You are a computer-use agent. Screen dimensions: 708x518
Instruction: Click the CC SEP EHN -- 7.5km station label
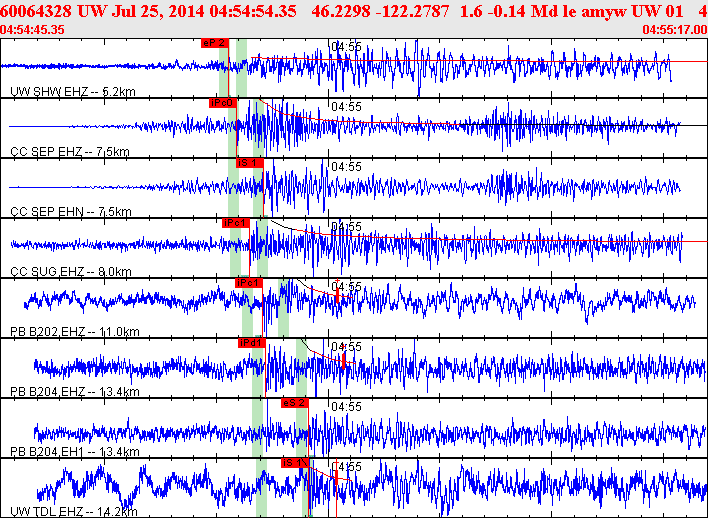pyautogui.click(x=70, y=212)
